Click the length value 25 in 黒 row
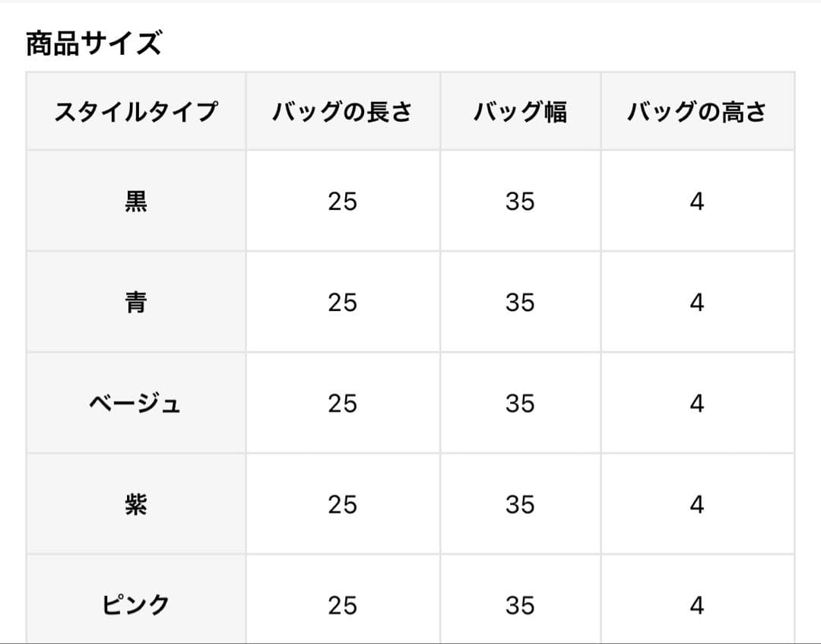The height and width of the screenshot is (644, 821). [342, 201]
